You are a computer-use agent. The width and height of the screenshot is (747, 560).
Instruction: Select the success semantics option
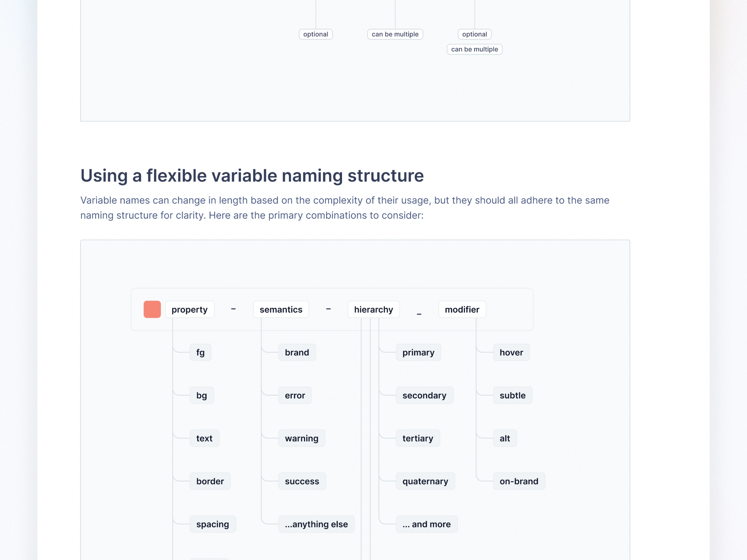click(x=302, y=481)
